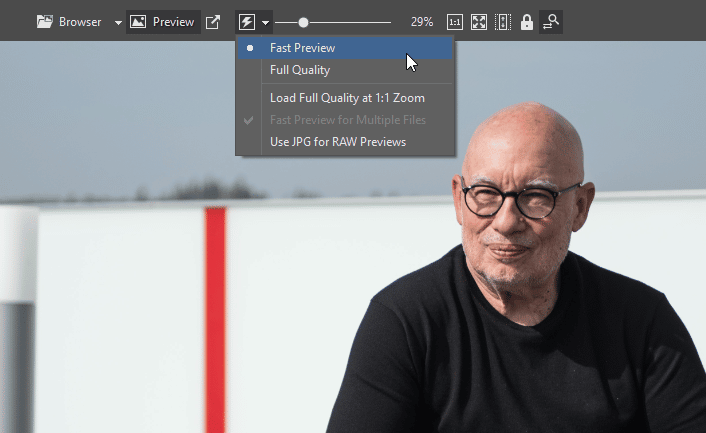Open preview in separate window icon
Image resolution: width=706 pixels, height=433 pixels.
click(x=213, y=22)
